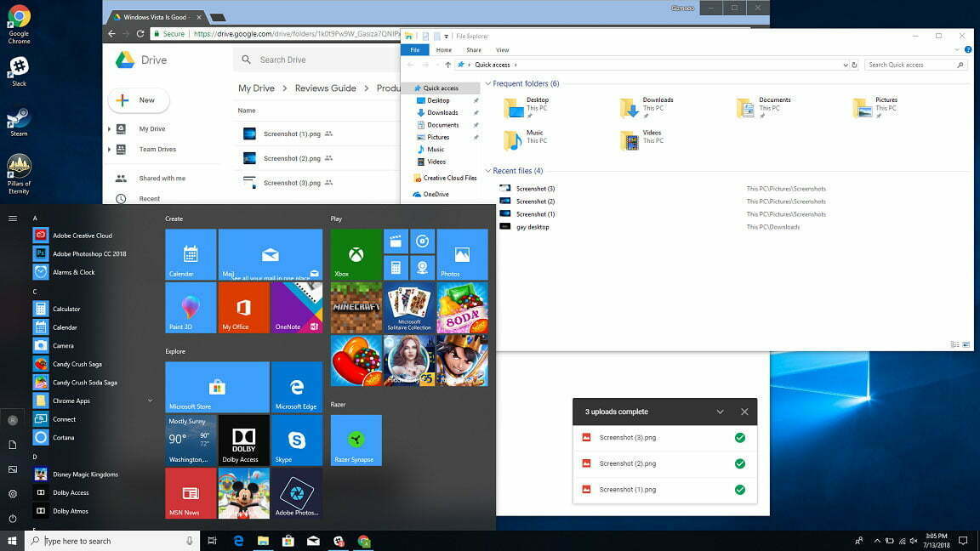
Task: Open the Candy Crush Soda tile
Action: 462,307
